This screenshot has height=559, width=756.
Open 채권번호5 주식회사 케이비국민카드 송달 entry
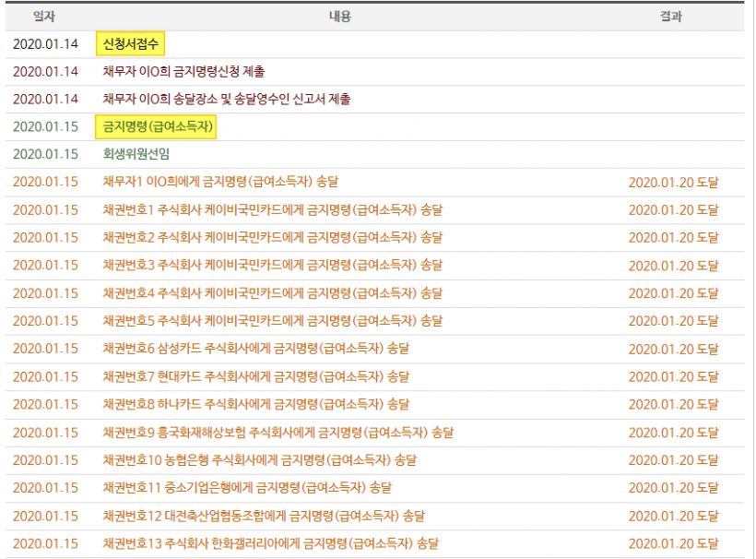272,320
